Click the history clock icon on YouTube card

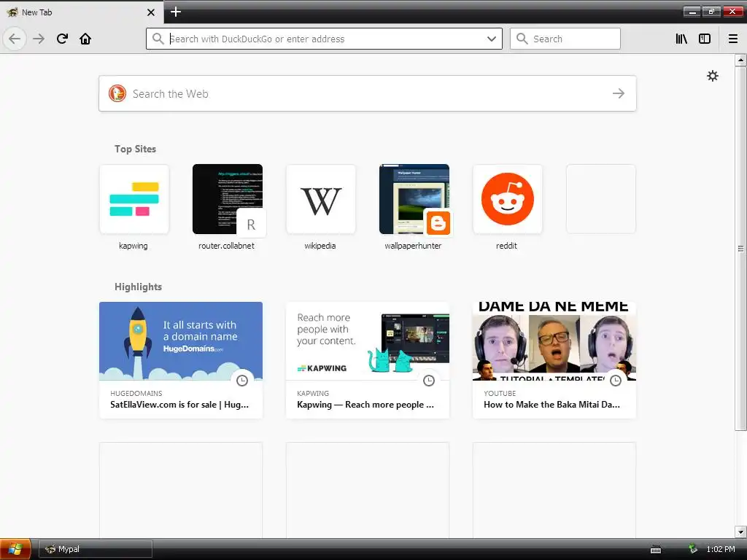pos(616,381)
